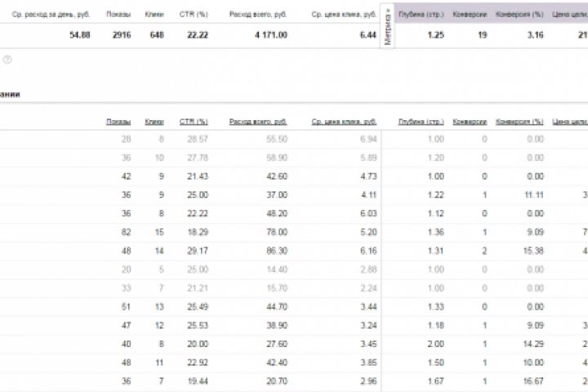Click the spend cell 55.50
The image size is (588, 392).
coord(277,139)
